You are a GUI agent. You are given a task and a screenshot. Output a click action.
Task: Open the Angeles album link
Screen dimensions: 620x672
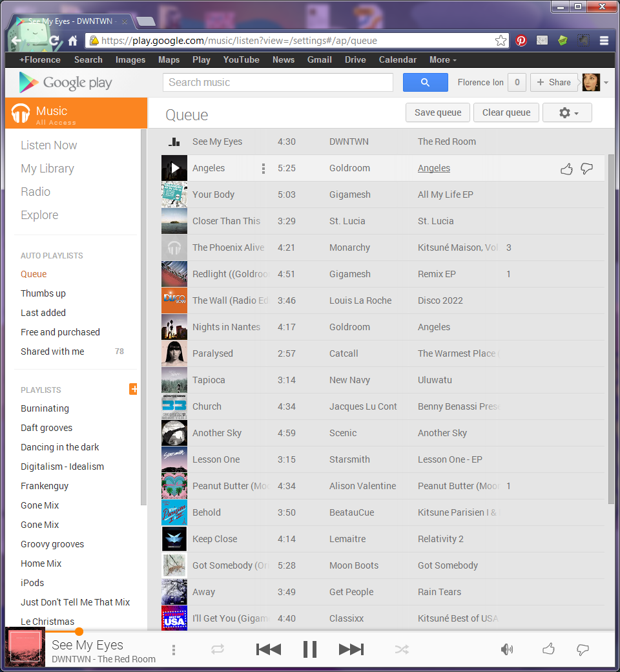coord(433,168)
